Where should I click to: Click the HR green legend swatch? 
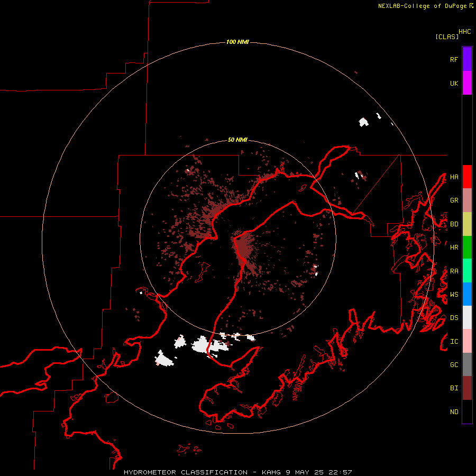point(467,248)
